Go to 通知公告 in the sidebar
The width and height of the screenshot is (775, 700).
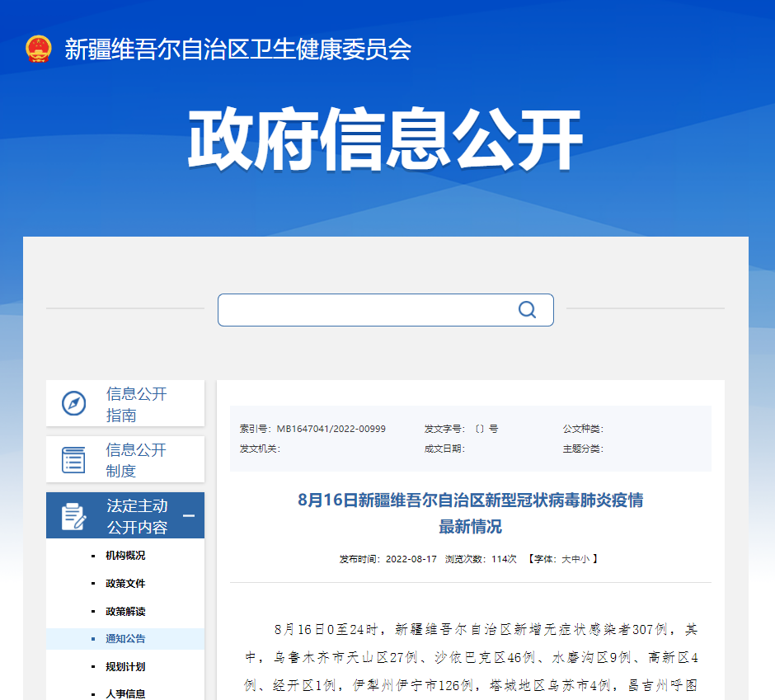(x=125, y=639)
